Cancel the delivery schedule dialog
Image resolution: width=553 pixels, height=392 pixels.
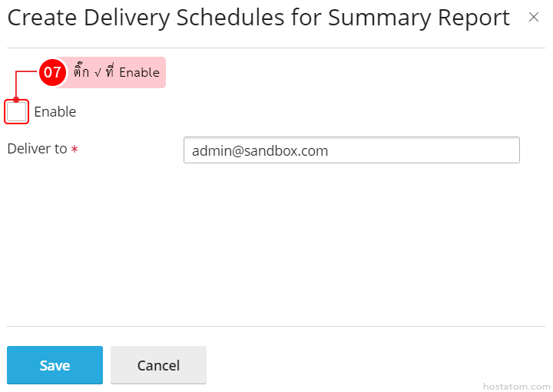[x=158, y=365]
